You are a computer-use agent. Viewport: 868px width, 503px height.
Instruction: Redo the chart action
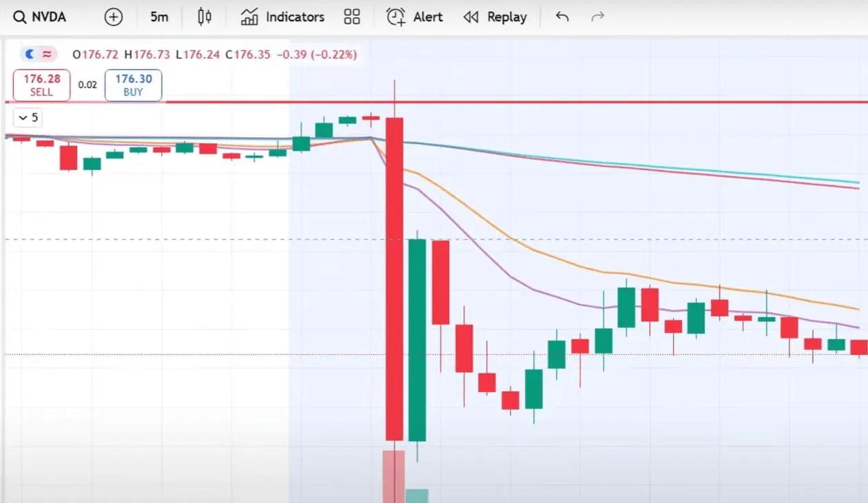coord(598,17)
